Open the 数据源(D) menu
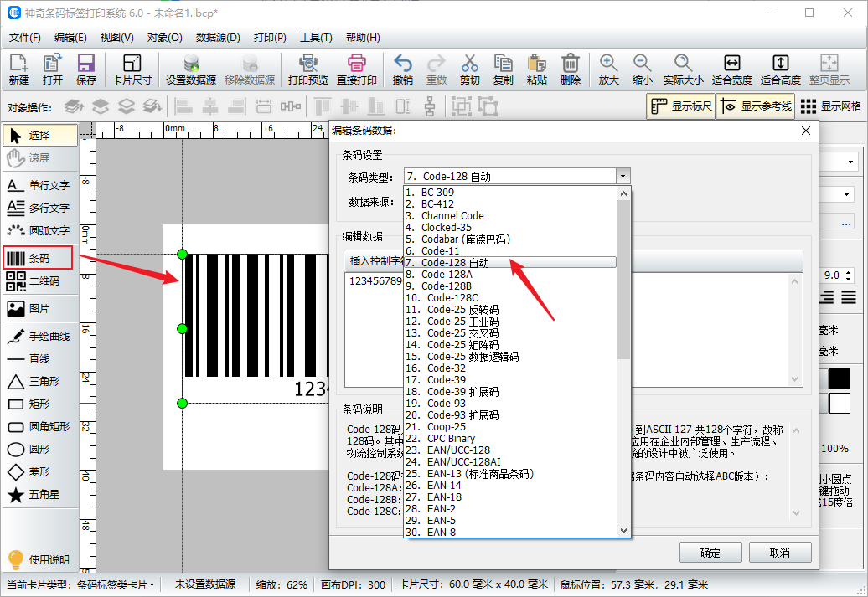 (218, 38)
